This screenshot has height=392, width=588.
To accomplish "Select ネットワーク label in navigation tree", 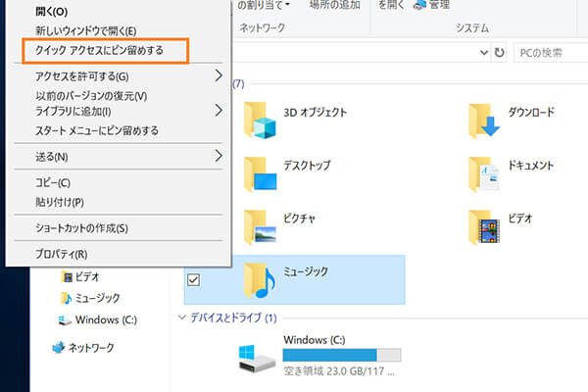I will [x=91, y=348].
